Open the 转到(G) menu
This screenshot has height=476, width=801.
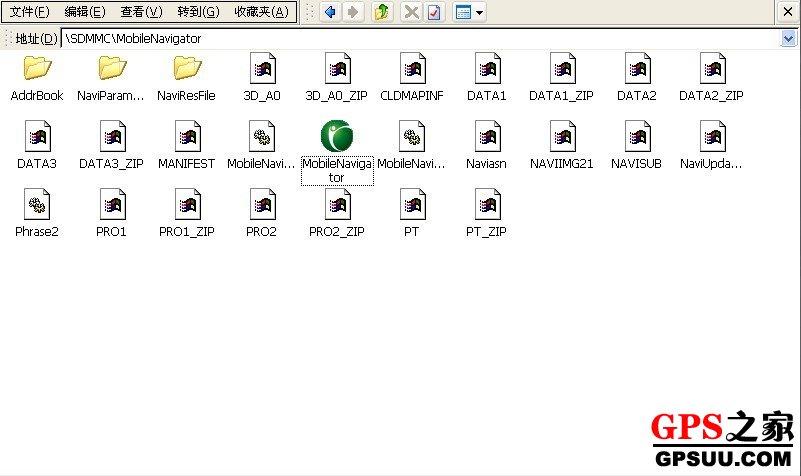click(x=198, y=12)
